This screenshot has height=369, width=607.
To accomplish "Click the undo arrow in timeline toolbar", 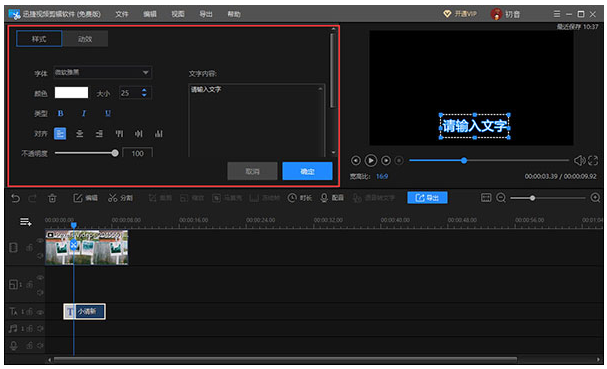I will tap(15, 198).
